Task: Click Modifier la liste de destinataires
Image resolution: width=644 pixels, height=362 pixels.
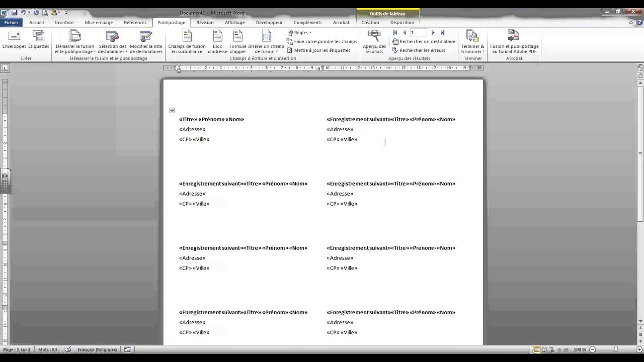Action: click(x=146, y=42)
